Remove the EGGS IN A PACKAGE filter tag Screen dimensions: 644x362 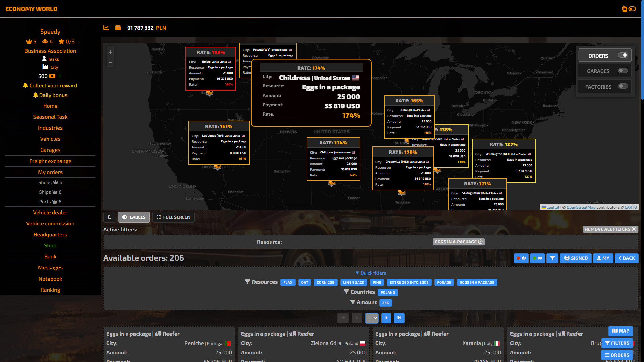coord(480,242)
